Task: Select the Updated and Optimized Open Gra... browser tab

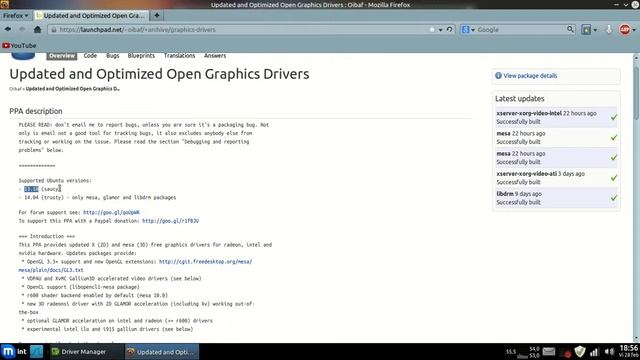Action: tap(91, 16)
